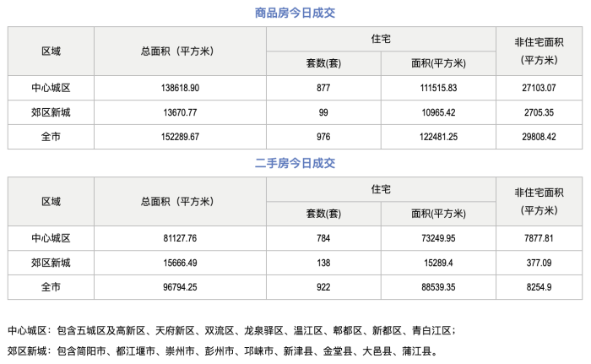The height and width of the screenshot is (364, 591).
Task: Click the cell showing 877 units
Action: [x=322, y=88]
